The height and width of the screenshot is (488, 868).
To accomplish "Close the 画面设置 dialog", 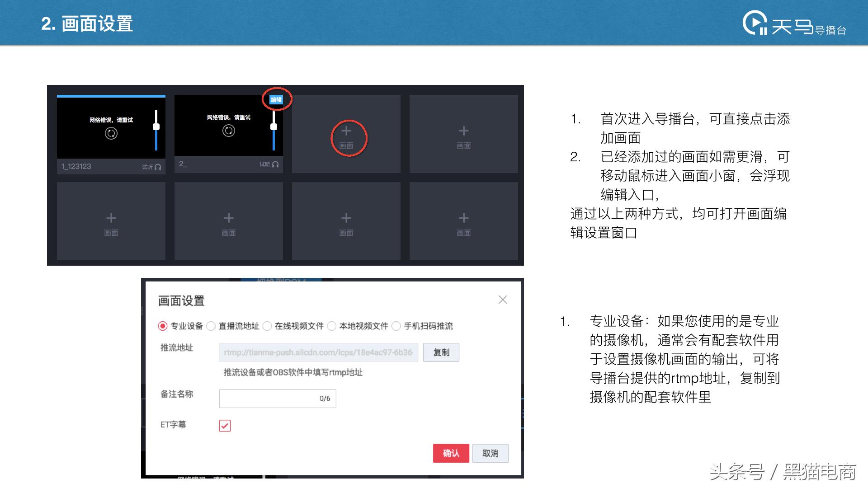I will click(x=503, y=299).
